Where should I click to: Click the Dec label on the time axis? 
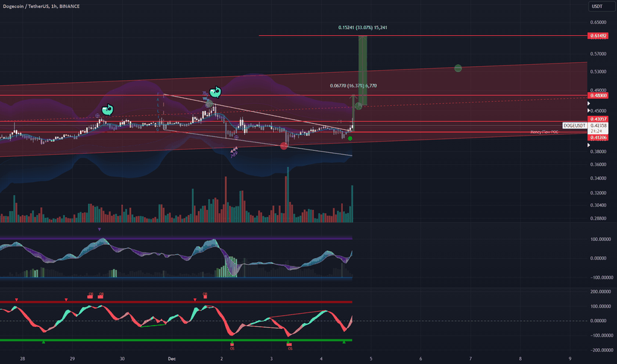[x=171, y=359]
